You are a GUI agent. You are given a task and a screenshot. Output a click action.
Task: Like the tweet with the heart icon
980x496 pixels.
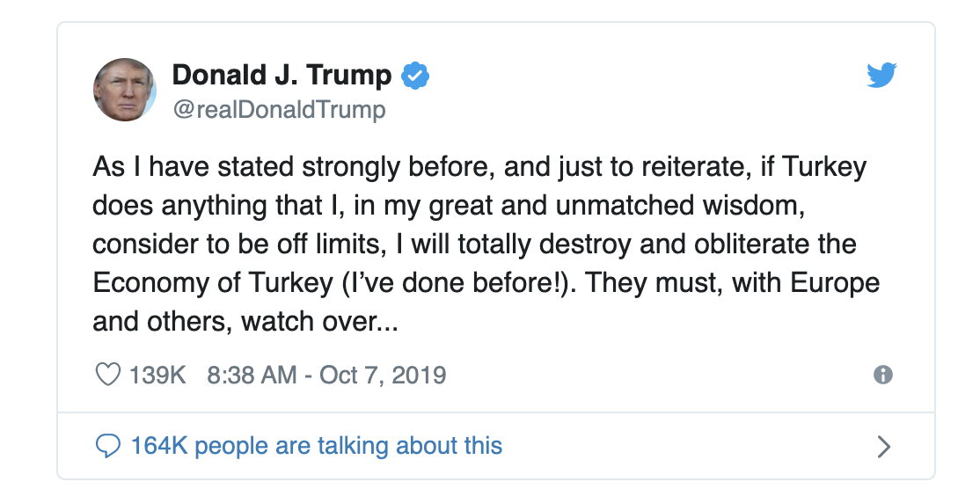107,376
